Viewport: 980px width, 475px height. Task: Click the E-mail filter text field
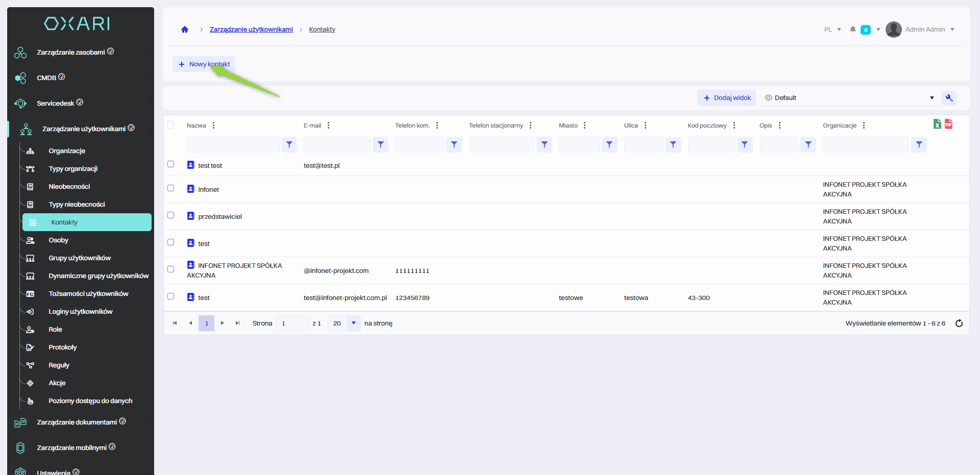click(337, 145)
